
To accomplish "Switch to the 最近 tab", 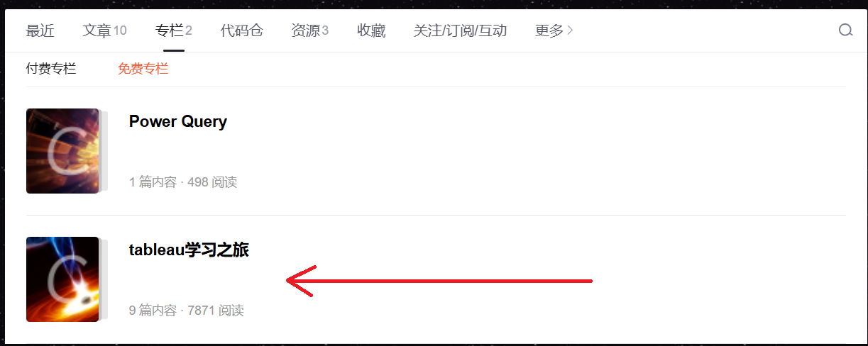I will pos(40,30).
